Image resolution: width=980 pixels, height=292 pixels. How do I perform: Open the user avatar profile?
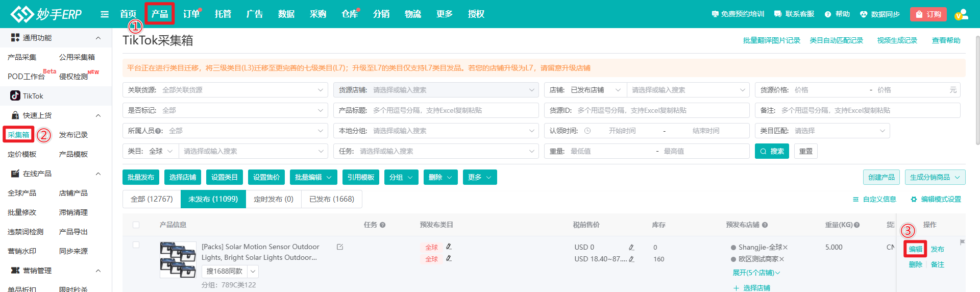[962, 14]
